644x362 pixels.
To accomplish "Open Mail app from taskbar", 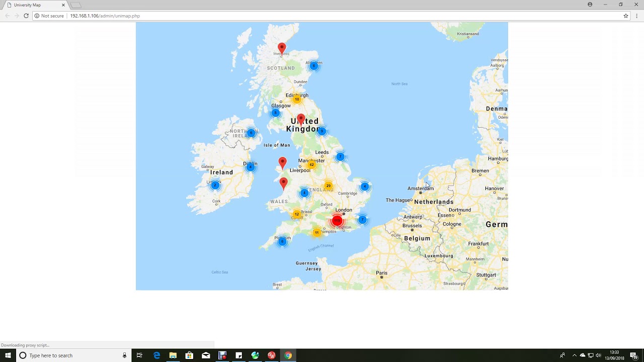I will point(206,355).
